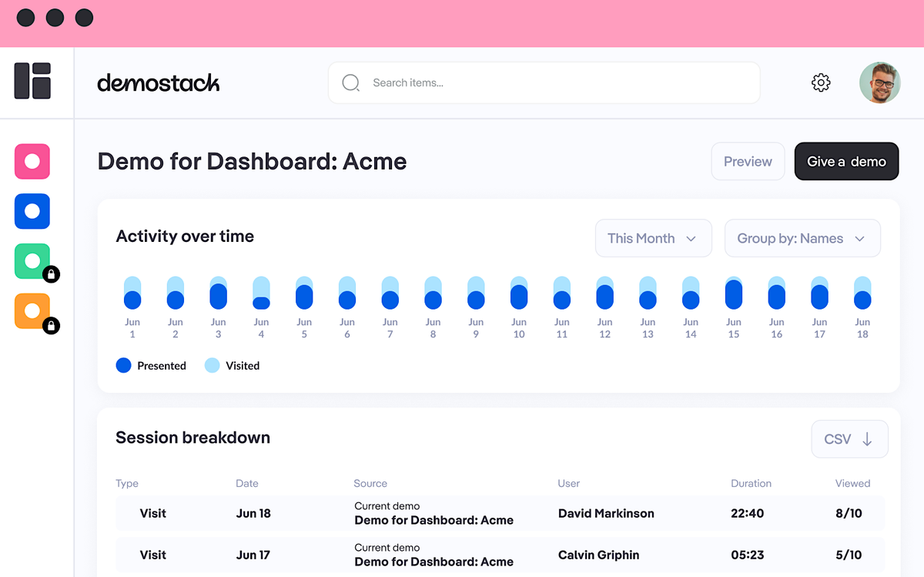
Task: Select the Jun 7 activity bar
Action: coord(390,294)
